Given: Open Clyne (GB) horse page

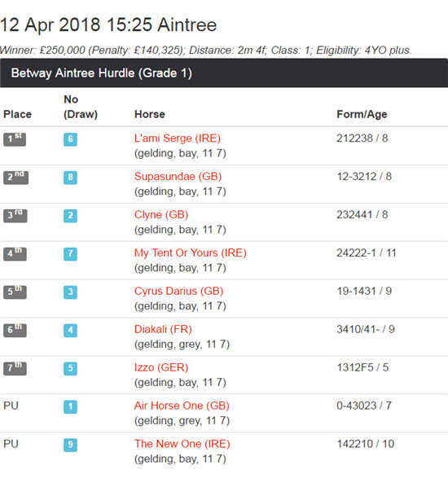Looking at the screenshot, I should tap(161, 215).
